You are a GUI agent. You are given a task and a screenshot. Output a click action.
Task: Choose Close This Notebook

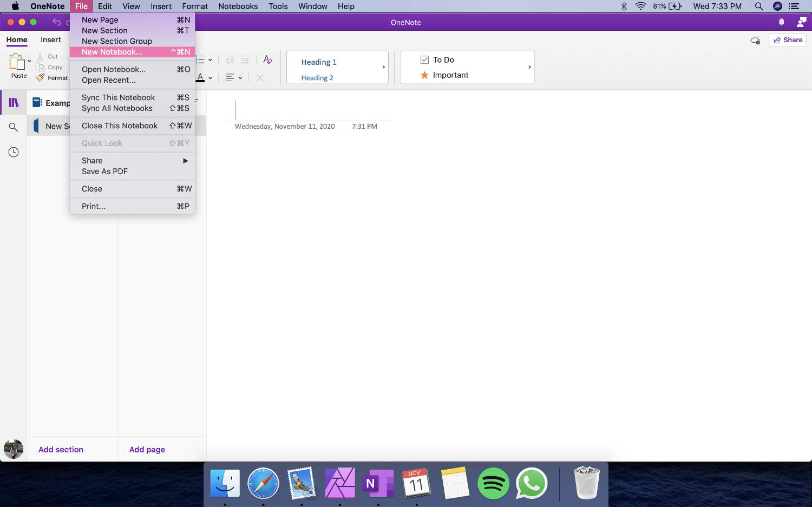[132, 126]
